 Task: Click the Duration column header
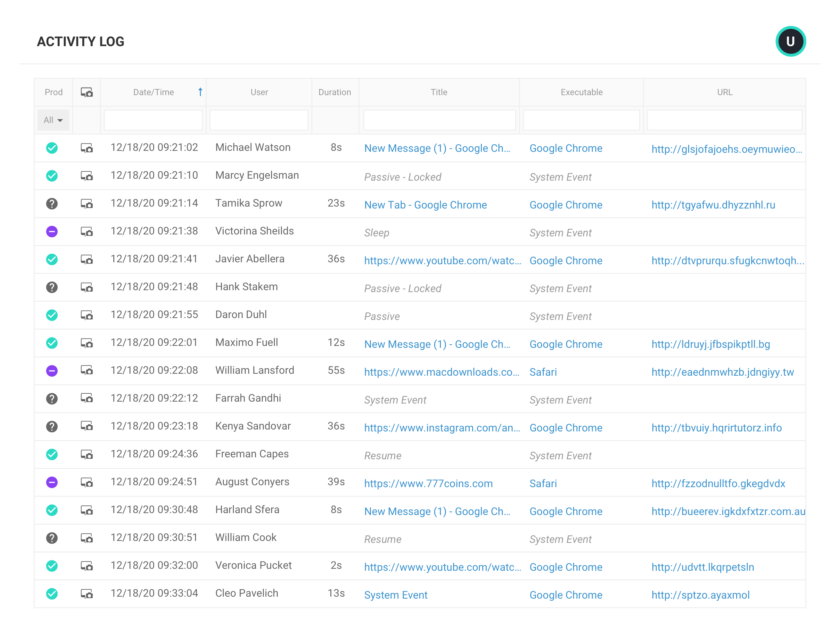[x=335, y=92]
